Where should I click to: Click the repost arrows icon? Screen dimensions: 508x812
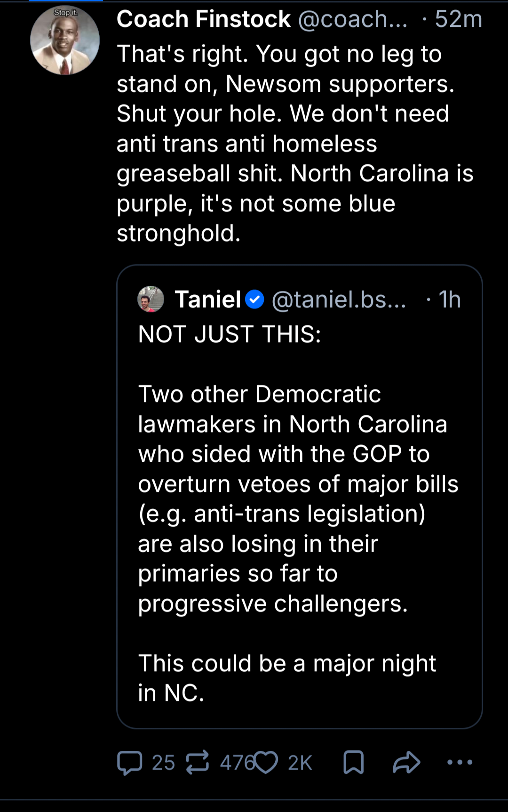tap(197, 763)
